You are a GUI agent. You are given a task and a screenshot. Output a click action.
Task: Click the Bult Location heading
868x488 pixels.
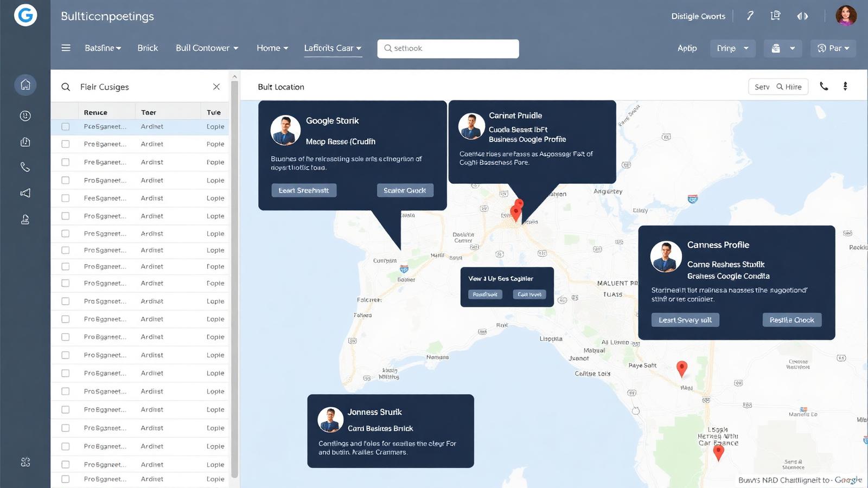coord(281,87)
